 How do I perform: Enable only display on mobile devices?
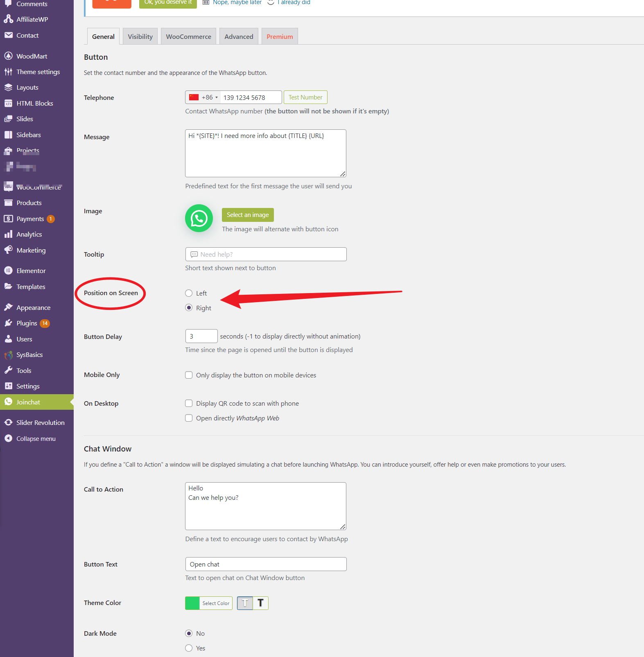tap(189, 375)
